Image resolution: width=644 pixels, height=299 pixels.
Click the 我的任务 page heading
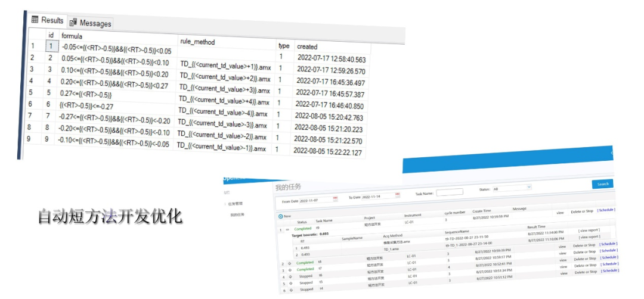(288, 187)
